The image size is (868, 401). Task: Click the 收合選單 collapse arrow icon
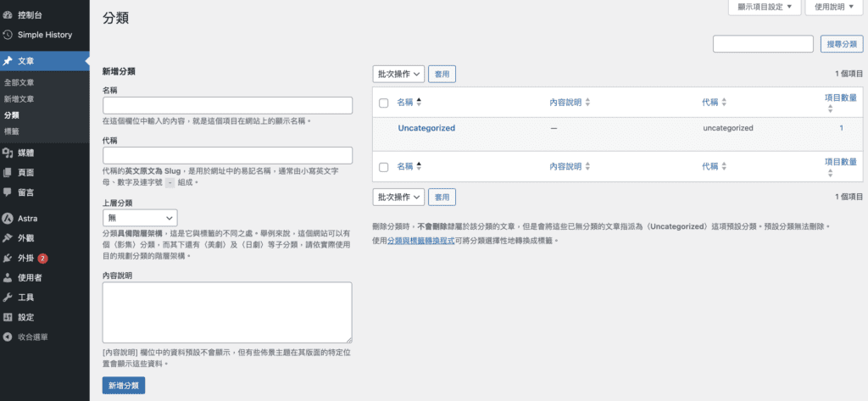coord(7,337)
